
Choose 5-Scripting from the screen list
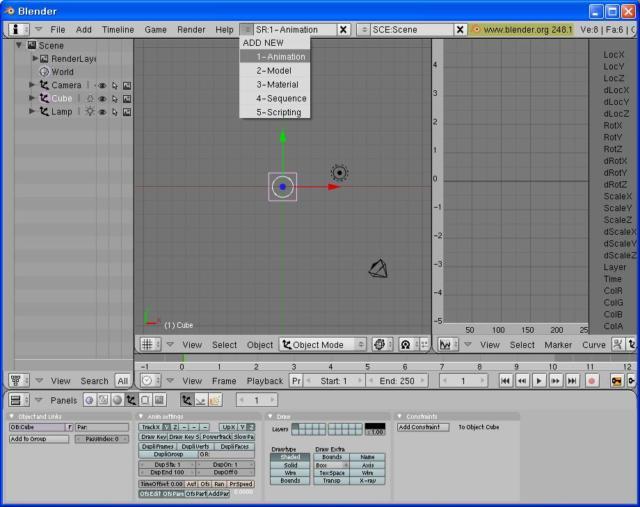point(274,112)
